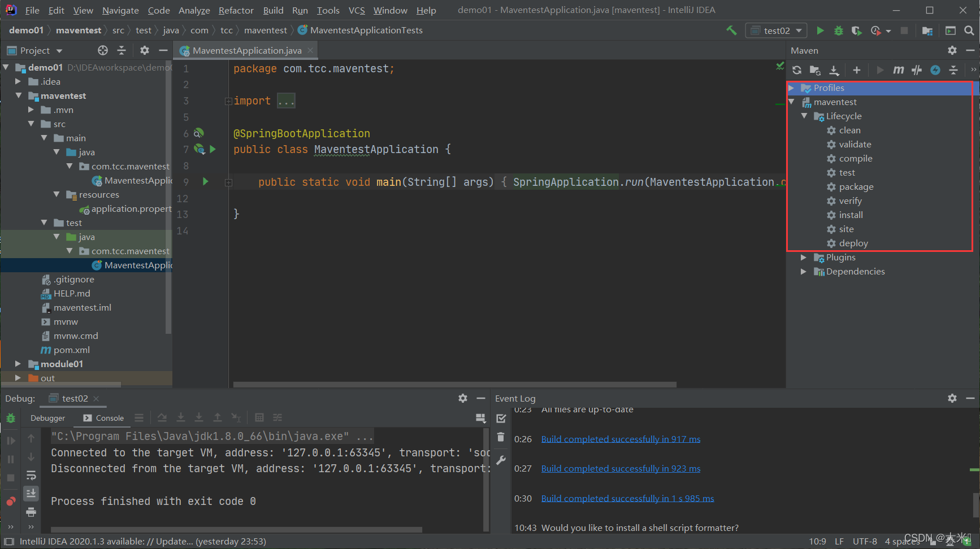
Task: Run main method from the line 9 gutter arrow
Action: pos(205,181)
